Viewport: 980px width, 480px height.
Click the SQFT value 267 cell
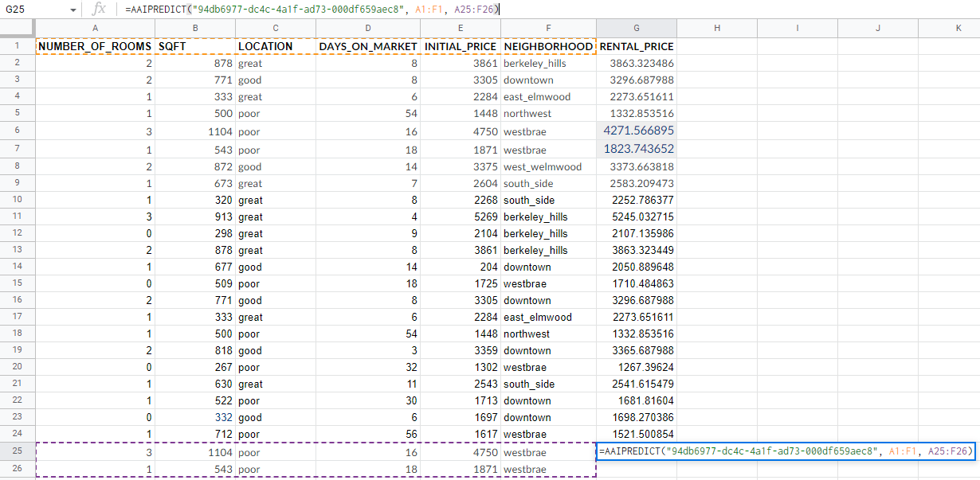coord(195,367)
